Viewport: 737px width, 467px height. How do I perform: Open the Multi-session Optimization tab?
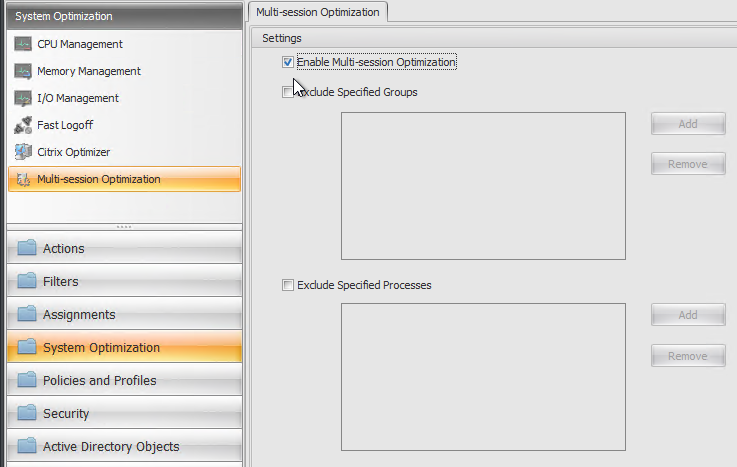coord(318,12)
